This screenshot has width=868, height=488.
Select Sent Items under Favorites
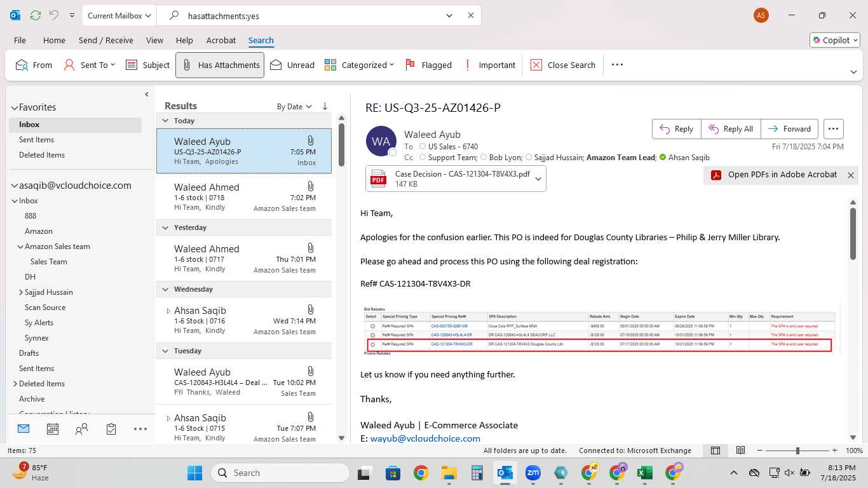tap(36, 140)
